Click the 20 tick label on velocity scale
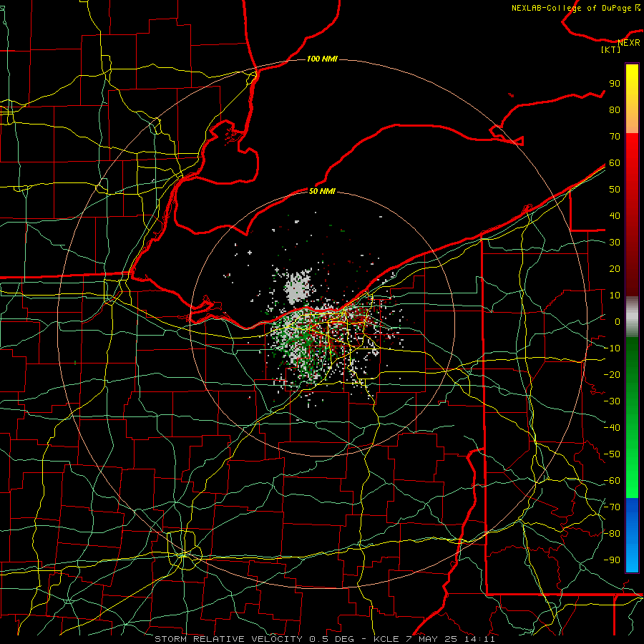The image size is (644, 644). [x=615, y=268]
